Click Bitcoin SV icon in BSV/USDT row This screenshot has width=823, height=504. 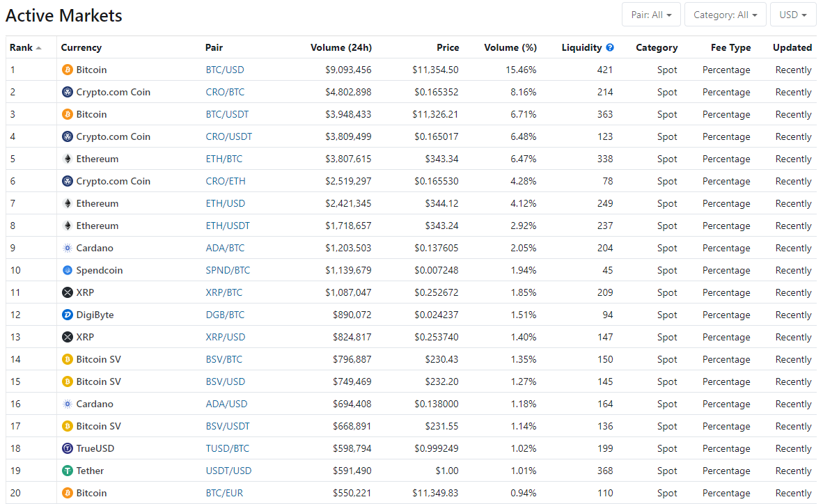67,426
